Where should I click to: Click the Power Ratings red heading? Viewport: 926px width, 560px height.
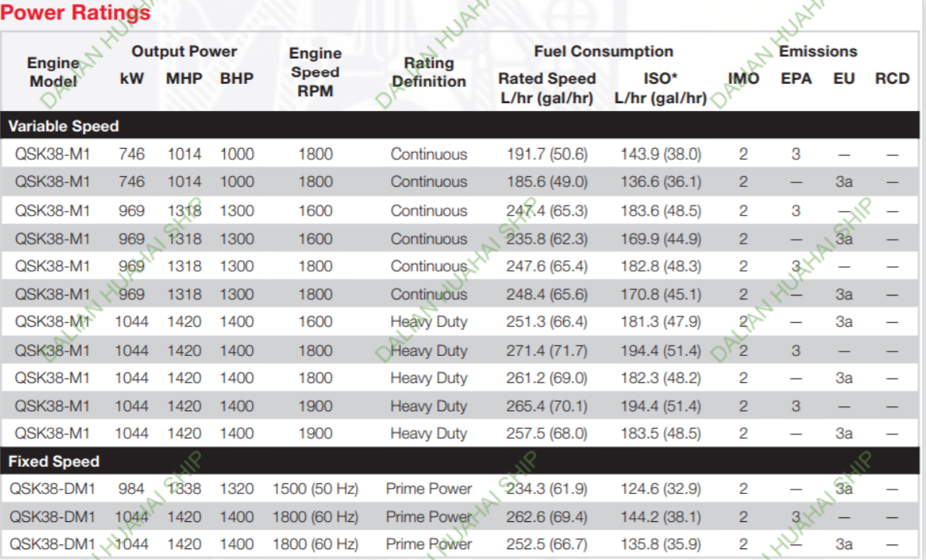click(76, 12)
